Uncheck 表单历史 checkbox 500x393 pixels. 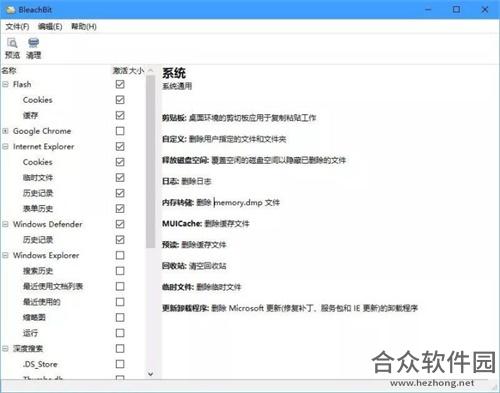(x=120, y=209)
